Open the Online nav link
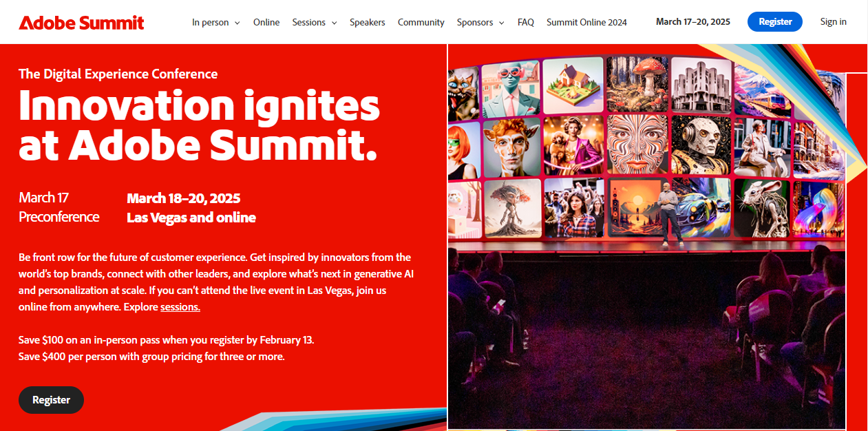 tap(266, 22)
